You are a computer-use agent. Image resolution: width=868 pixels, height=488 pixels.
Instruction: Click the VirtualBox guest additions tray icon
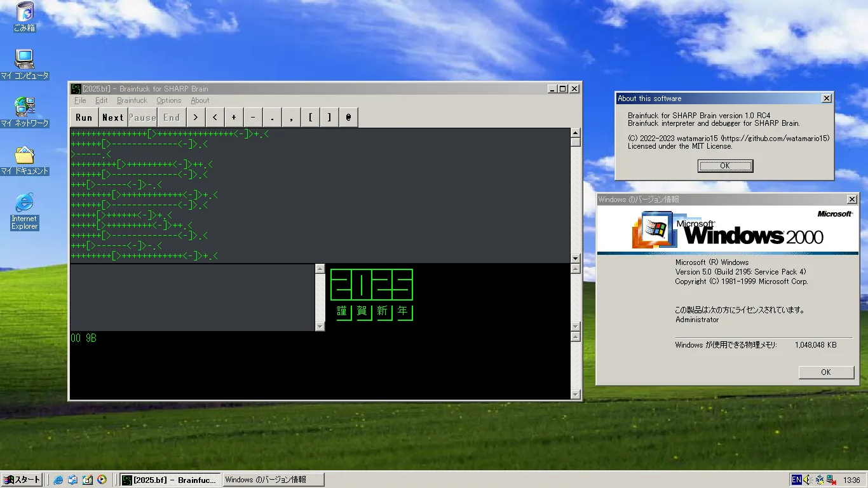point(820,480)
